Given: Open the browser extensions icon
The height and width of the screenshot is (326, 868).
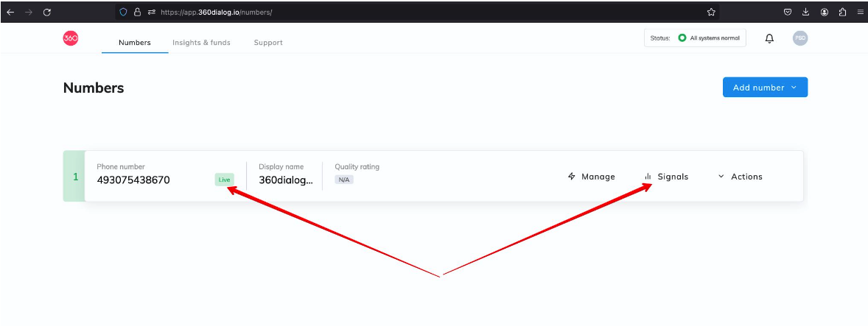Looking at the screenshot, I should [x=842, y=13].
